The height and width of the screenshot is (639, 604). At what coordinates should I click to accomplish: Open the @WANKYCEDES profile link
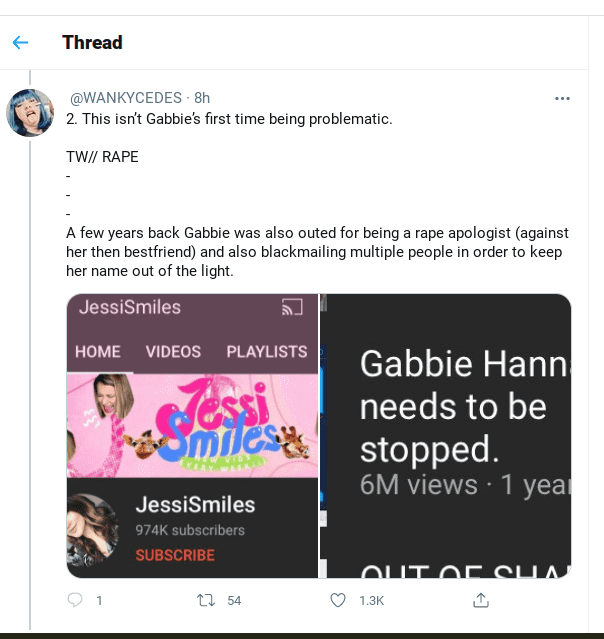coord(126,98)
